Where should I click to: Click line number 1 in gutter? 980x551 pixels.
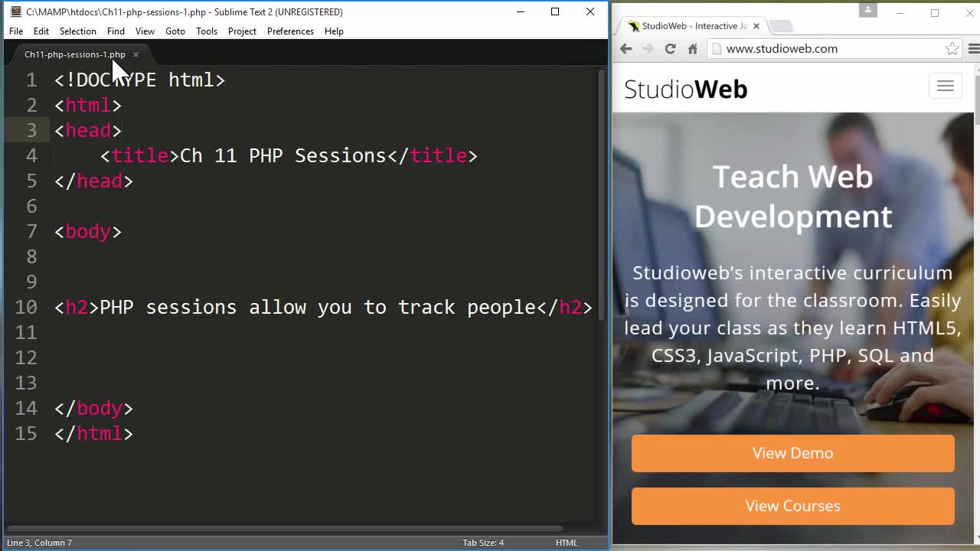[31, 80]
